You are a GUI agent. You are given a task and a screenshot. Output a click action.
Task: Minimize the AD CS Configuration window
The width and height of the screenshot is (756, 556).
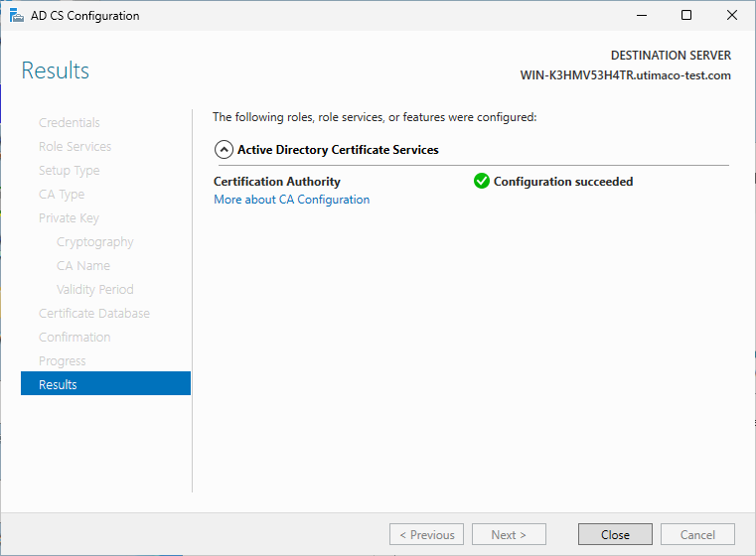pos(641,16)
